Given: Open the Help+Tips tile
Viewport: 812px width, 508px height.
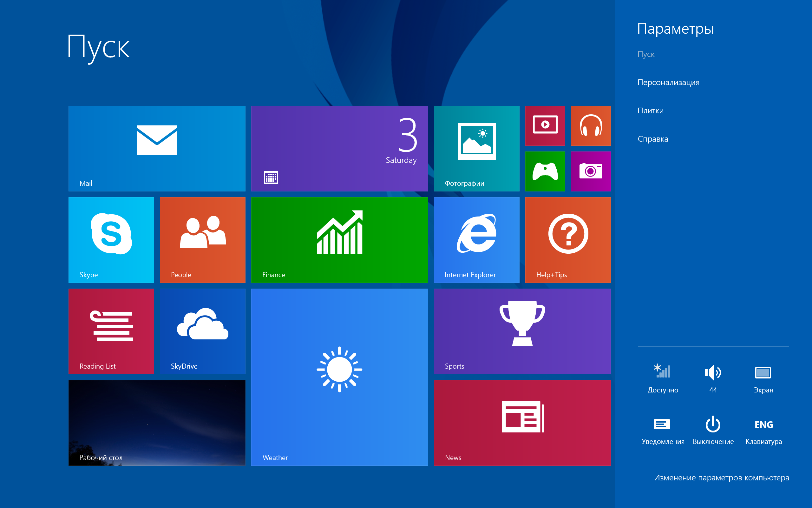Looking at the screenshot, I should tap(568, 240).
